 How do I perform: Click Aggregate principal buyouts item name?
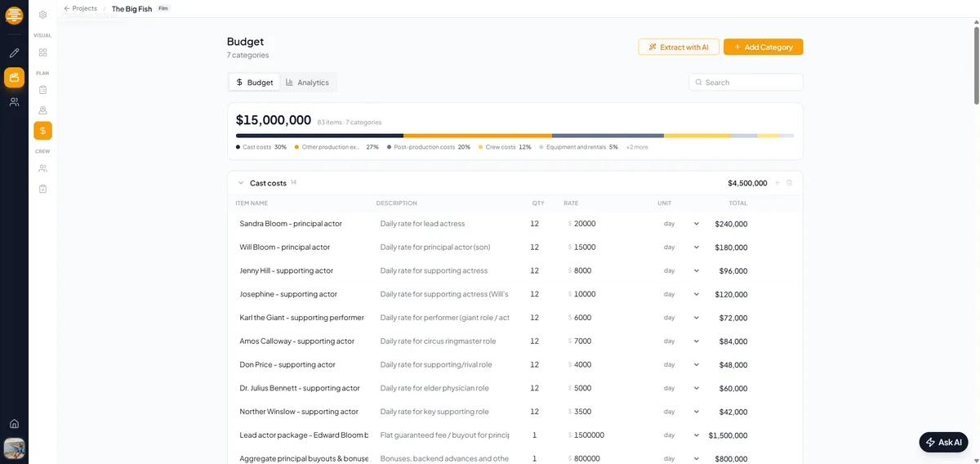point(304,459)
